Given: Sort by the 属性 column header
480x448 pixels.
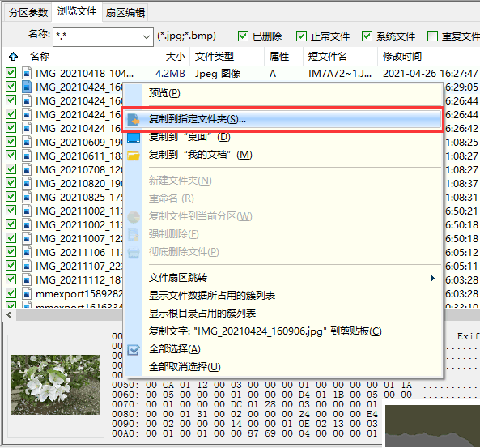Looking at the screenshot, I should click(x=284, y=57).
